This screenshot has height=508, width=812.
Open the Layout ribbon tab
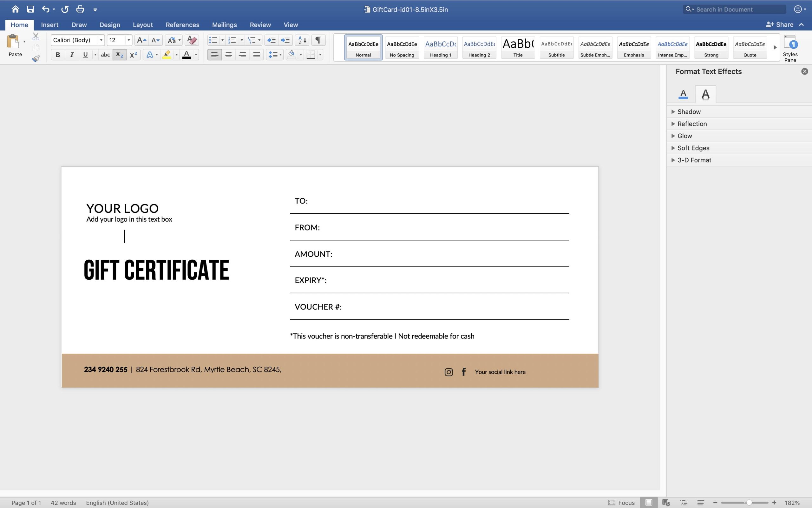[x=143, y=24]
